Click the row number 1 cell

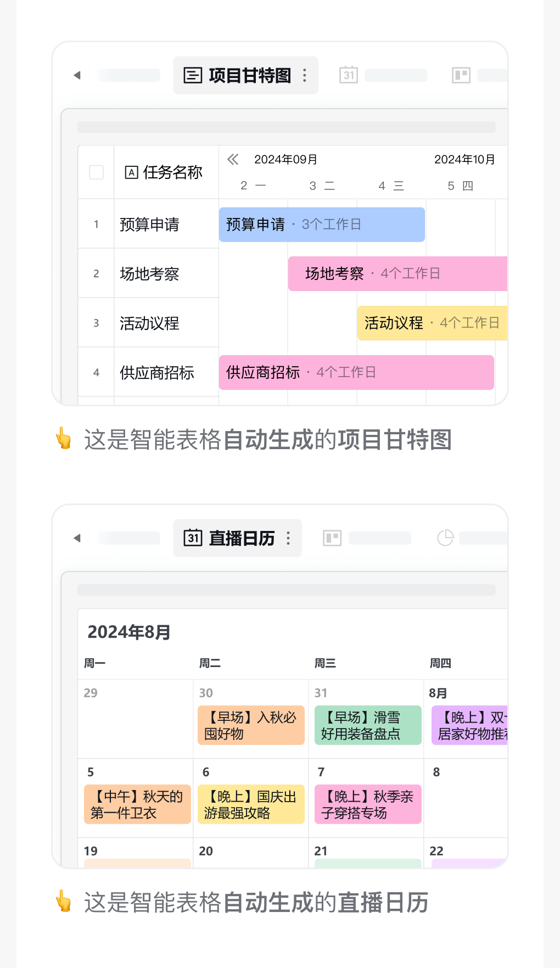(x=96, y=224)
